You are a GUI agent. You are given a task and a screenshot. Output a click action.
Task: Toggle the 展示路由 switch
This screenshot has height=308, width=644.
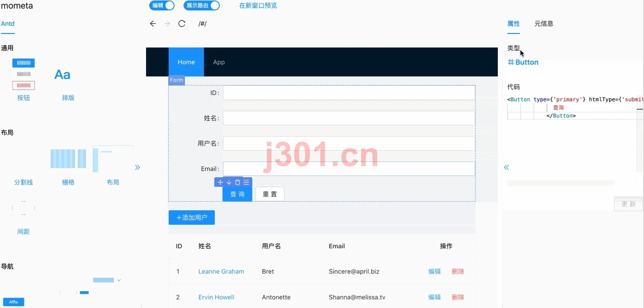pyautogui.click(x=202, y=5)
